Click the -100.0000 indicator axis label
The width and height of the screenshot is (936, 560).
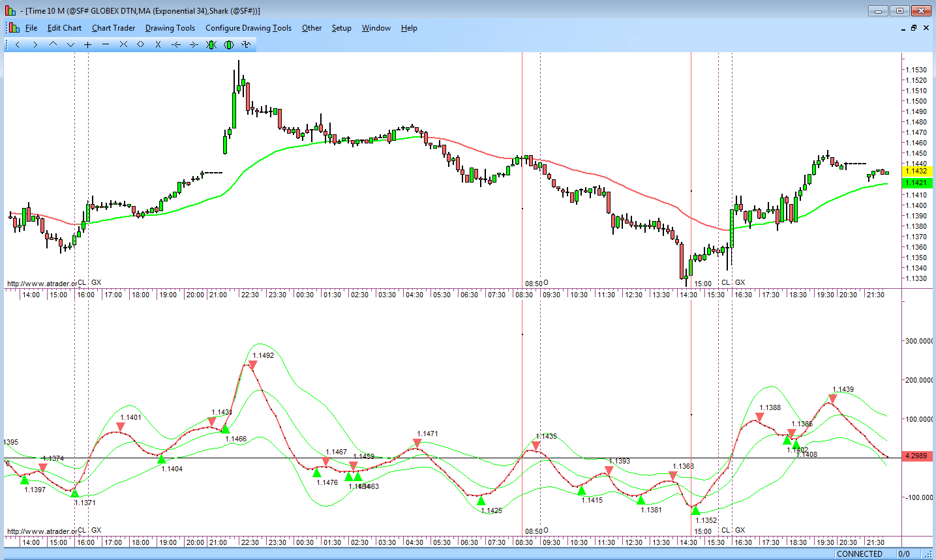[918, 497]
